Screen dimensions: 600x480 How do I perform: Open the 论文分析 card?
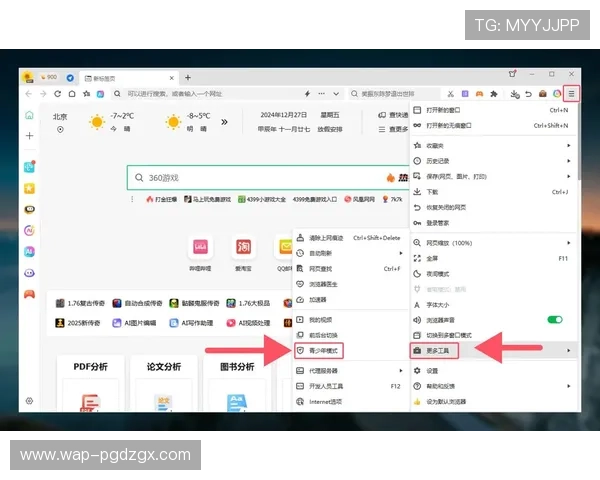164,384
